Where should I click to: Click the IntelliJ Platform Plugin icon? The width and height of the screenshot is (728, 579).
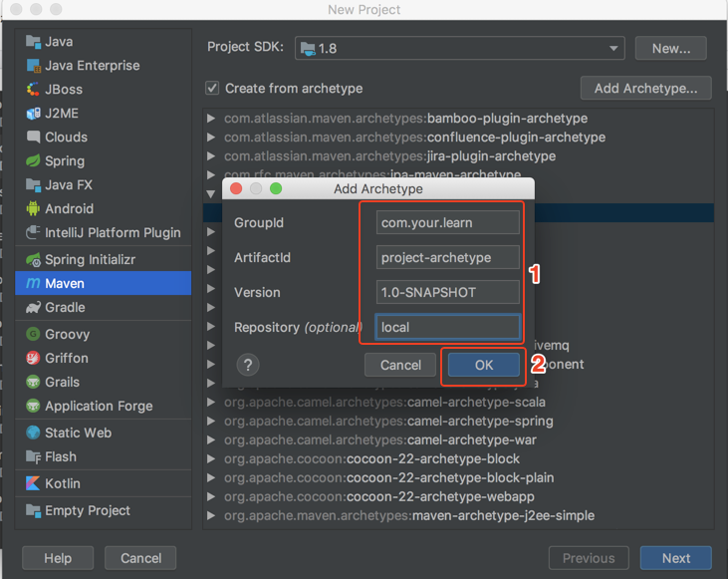pyautogui.click(x=33, y=232)
